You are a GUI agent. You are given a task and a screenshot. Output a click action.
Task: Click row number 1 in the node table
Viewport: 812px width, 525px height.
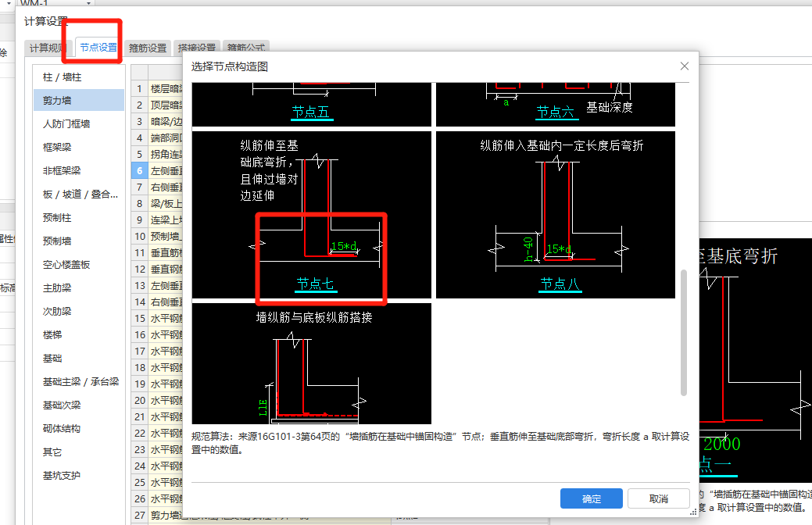139,88
